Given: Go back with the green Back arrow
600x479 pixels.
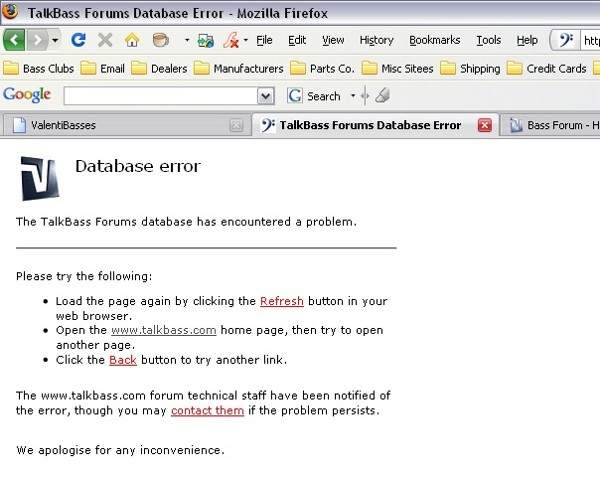Looking at the screenshot, I should click(x=14, y=40).
